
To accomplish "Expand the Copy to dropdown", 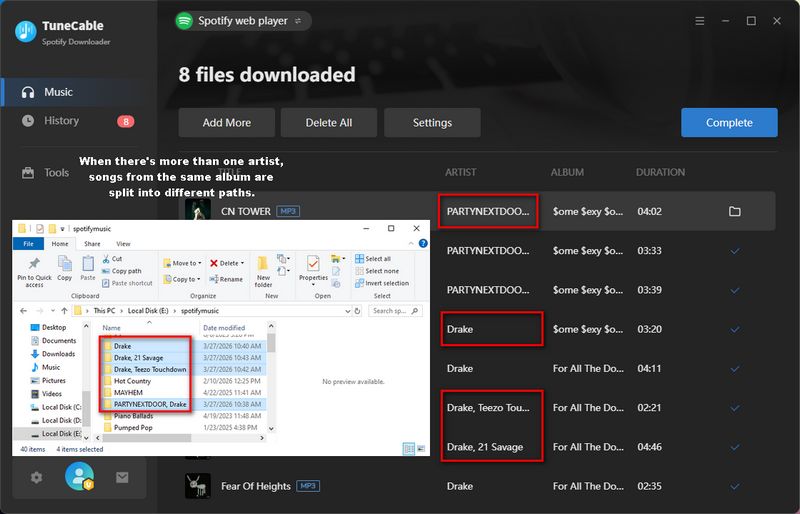I will [184, 279].
